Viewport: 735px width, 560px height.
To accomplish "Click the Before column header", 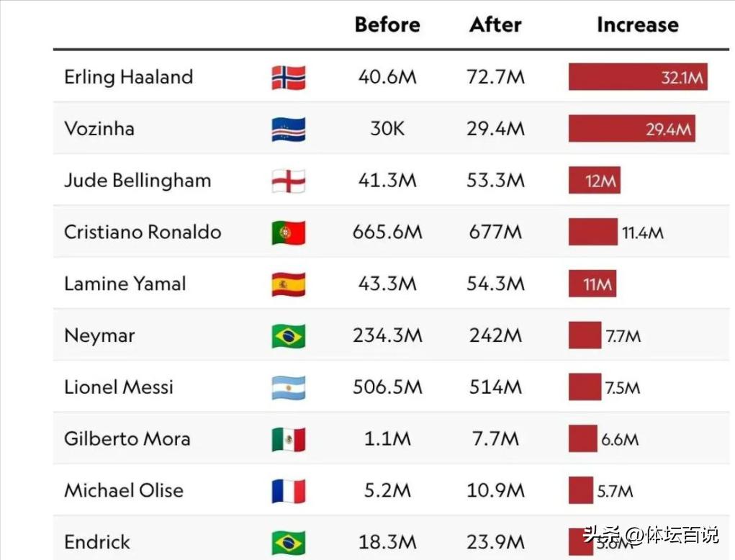I will [387, 25].
